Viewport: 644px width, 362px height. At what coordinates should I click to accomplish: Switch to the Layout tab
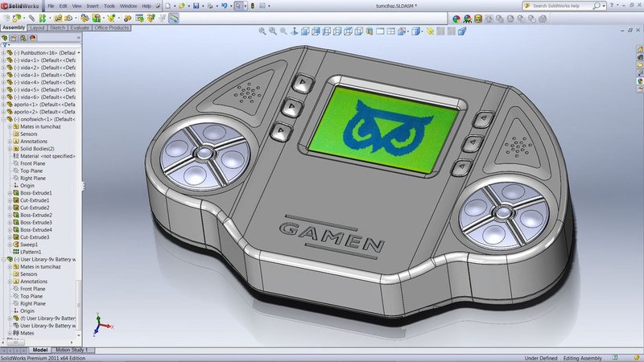click(x=37, y=28)
